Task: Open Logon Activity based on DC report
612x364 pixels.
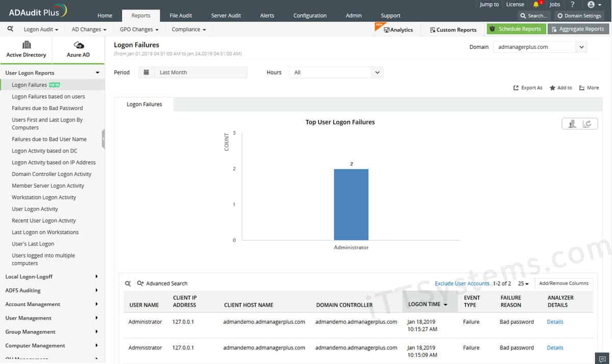Action: [x=45, y=151]
